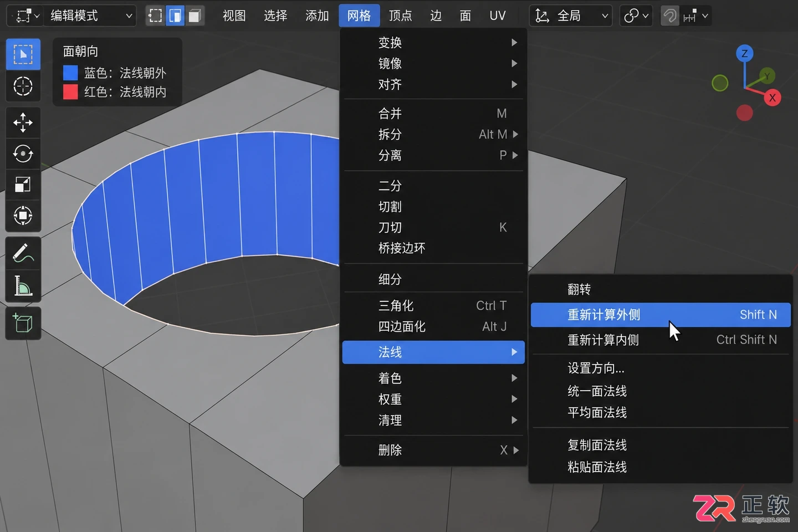The image size is (798, 532).
Task: Choose 细分 in the mesh menu
Action: 433,279
